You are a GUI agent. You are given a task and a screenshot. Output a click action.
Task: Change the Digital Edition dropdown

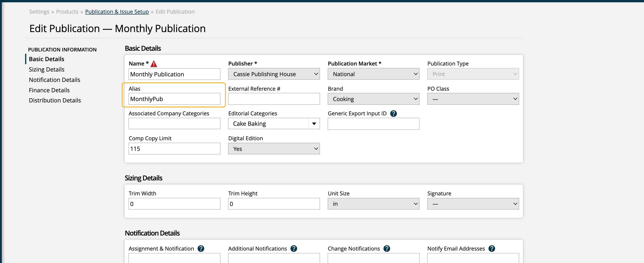coord(274,149)
